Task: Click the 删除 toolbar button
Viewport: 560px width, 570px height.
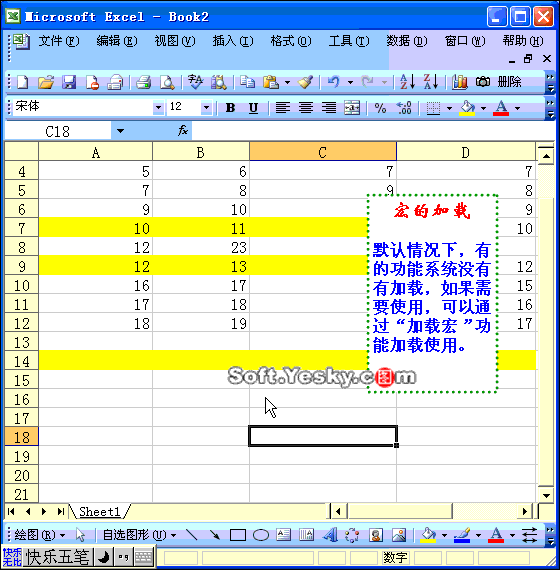Action: tap(509, 82)
